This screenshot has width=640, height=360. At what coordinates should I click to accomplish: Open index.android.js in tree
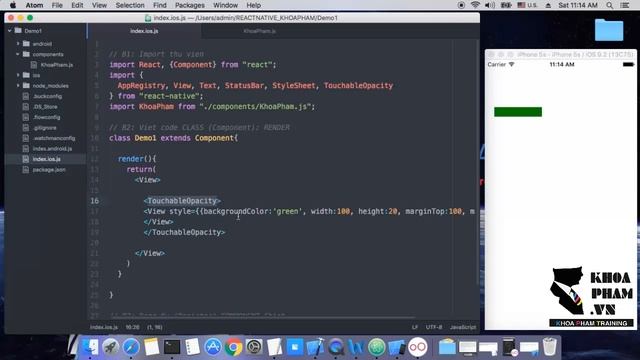click(52, 149)
